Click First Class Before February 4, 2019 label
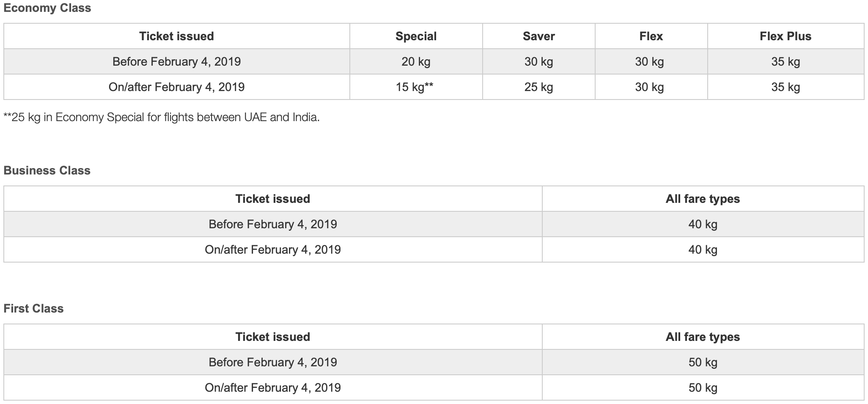The height and width of the screenshot is (404, 868). tap(273, 362)
